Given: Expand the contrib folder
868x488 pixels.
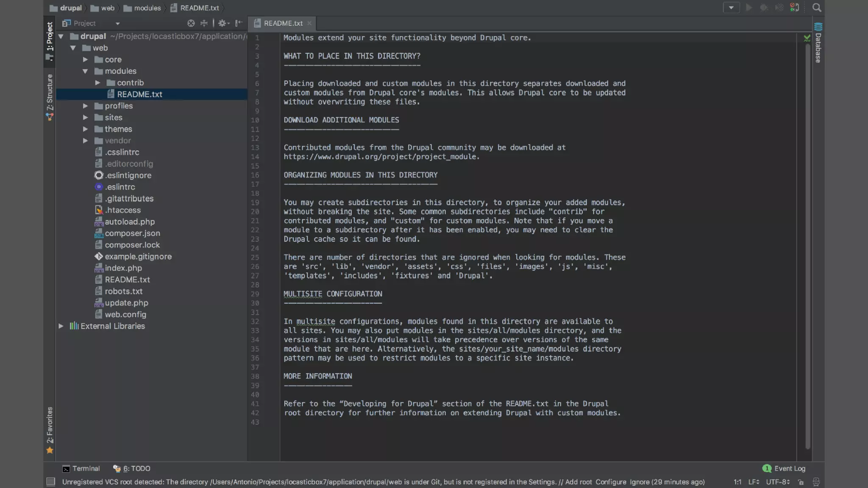Looking at the screenshot, I should click(x=97, y=83).
